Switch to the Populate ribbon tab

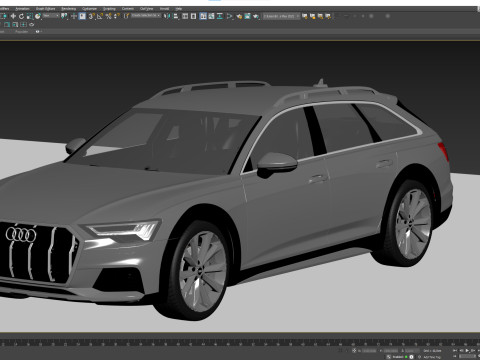point(21,32)
